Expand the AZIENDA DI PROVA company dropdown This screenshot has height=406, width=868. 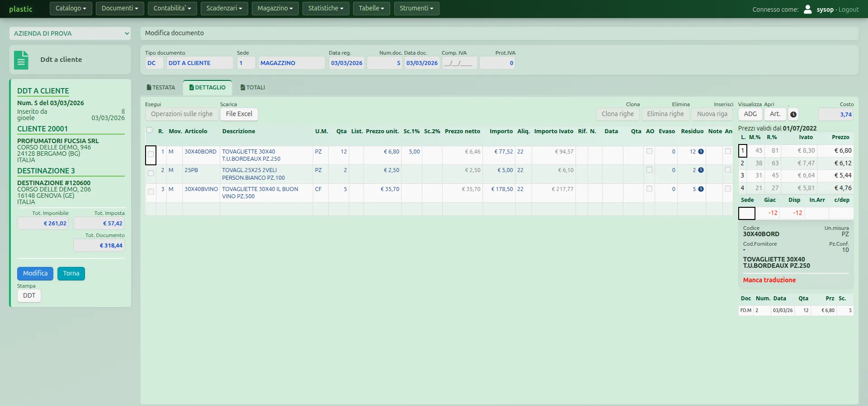[70, 33]
